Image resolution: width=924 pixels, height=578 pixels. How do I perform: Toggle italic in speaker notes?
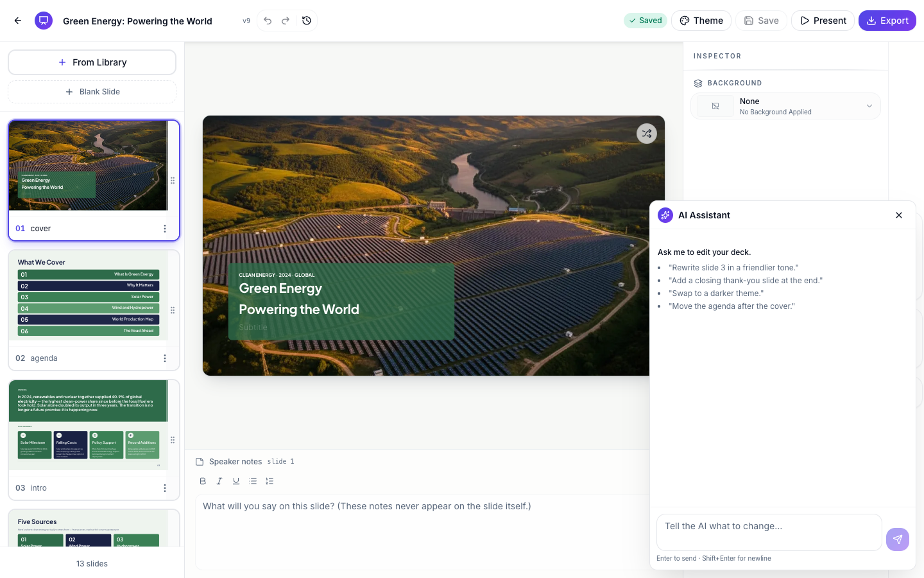click(x=219, y=481)
